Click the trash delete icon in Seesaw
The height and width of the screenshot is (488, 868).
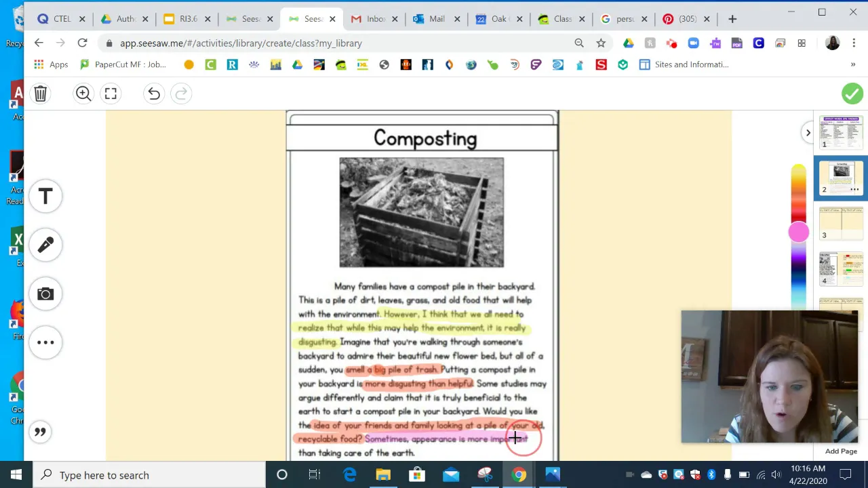pyautogui.click(x=41, y=94)
